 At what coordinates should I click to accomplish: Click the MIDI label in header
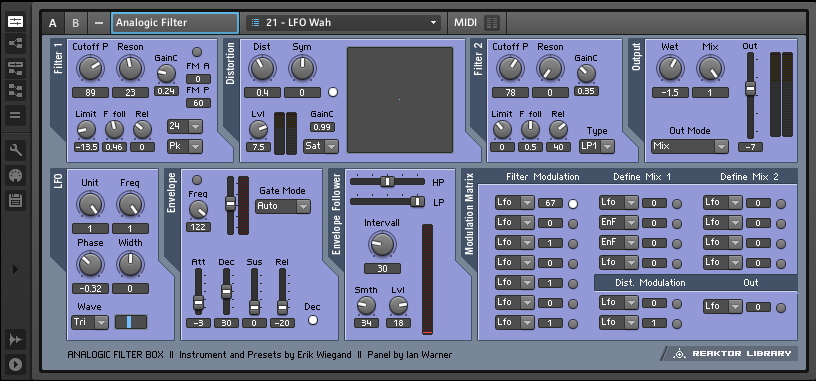coord(465,23)
